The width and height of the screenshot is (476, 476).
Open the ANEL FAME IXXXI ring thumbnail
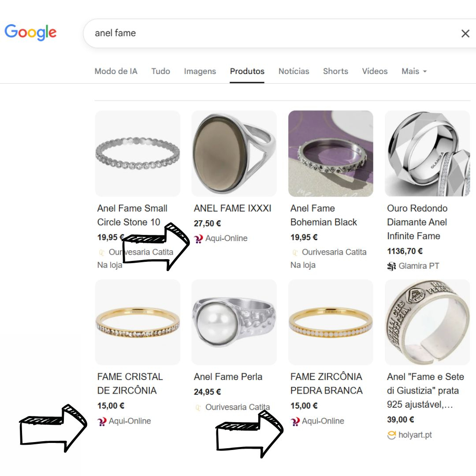234,153
